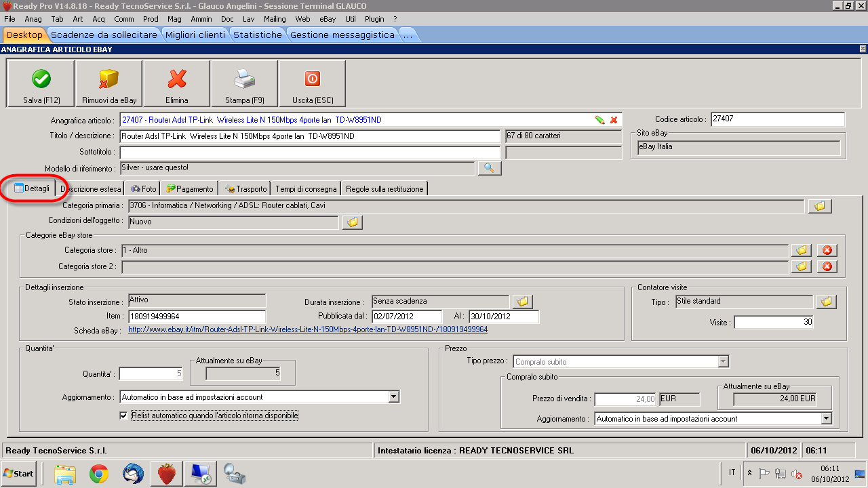Click the system tray clock
Screen dimensions: 868x488
coord(830,474)
